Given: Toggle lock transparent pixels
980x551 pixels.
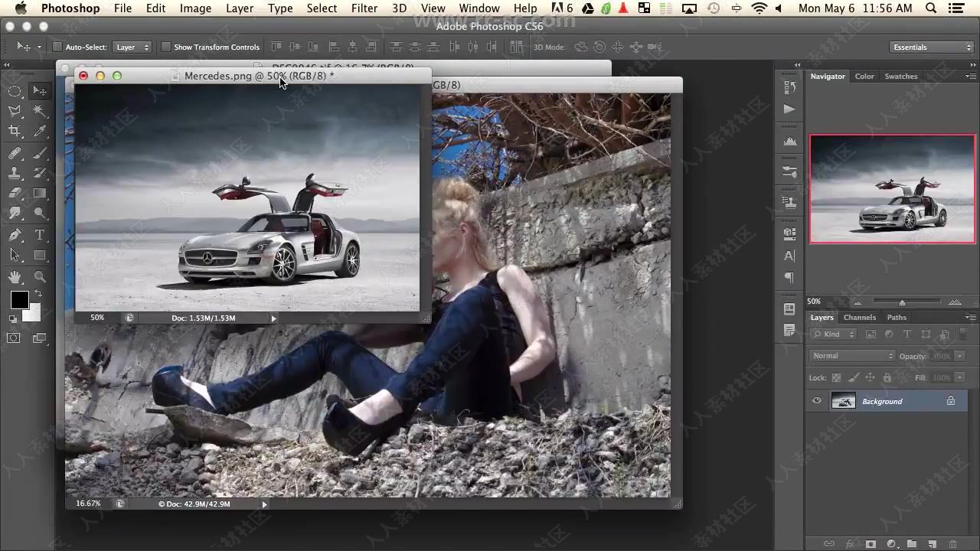Looking at the screenshot, I should [x=837, y=377].
